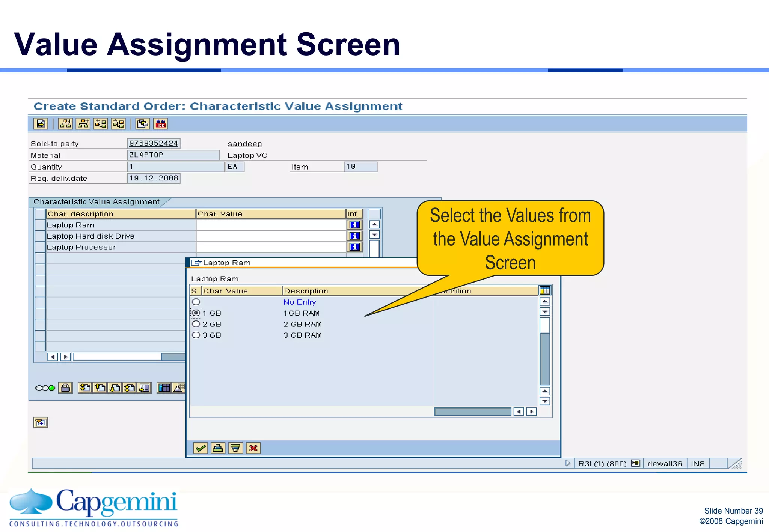Click popup top scroll-down arrow

(545, 311)
